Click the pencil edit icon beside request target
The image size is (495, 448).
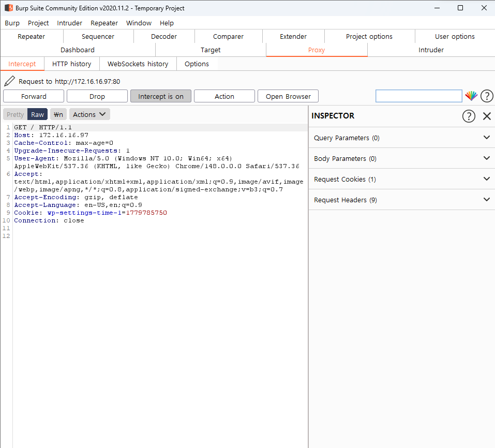pyautogui.click(x=9, y=81)
